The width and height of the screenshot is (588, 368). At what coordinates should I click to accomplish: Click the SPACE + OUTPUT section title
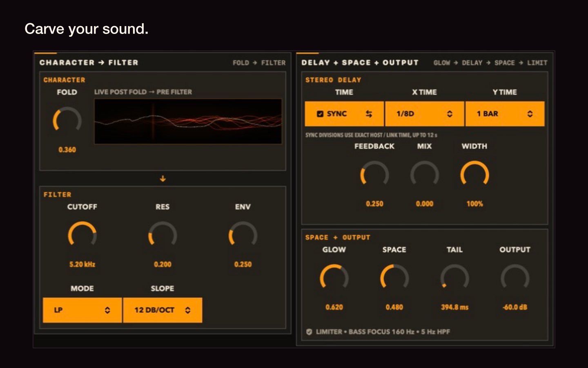click(x=338, y=237)
